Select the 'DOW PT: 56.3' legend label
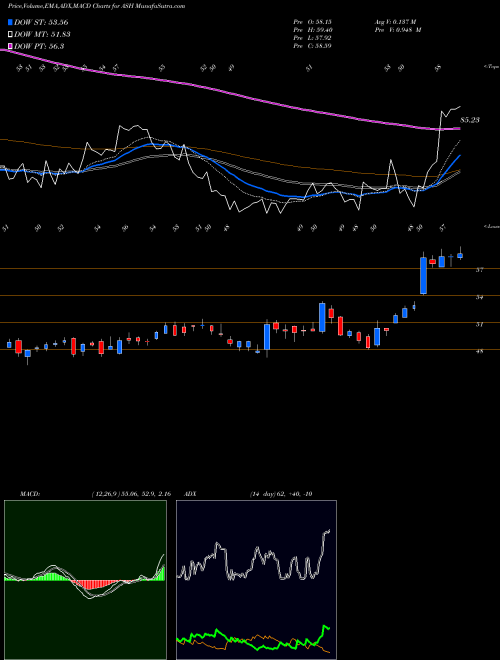 (x=39, y=46)
